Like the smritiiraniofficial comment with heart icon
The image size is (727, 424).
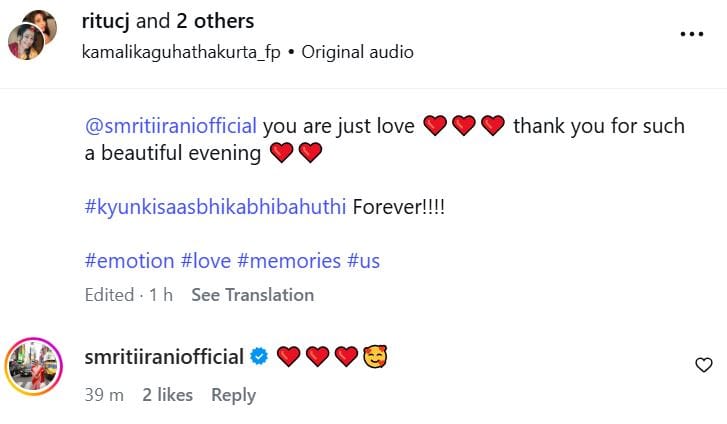click(703, 365)
